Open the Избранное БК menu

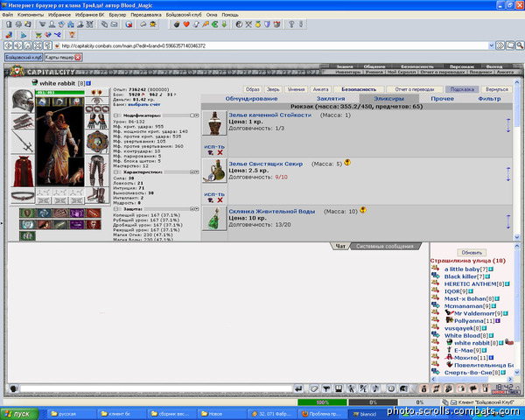point(90,15)
